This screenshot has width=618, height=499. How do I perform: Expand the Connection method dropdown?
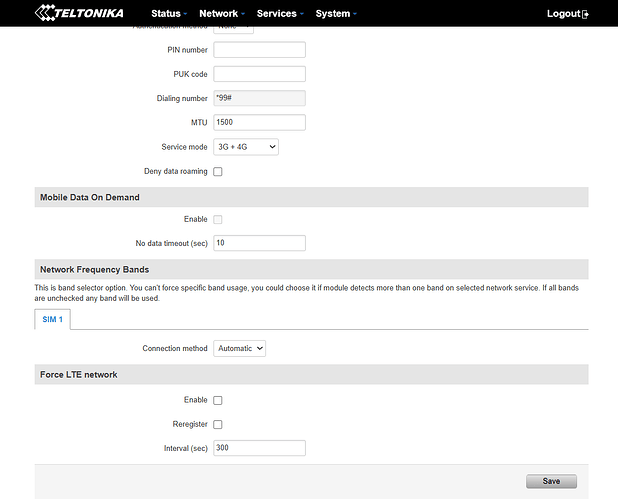239,348
